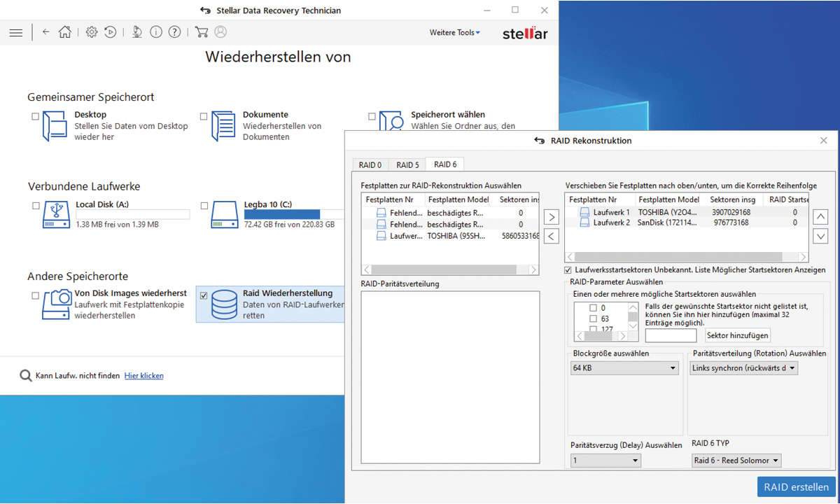This screenshot has height=504, width=840.
Task: Tick the Dokumente checkbox
Action: 204,117
